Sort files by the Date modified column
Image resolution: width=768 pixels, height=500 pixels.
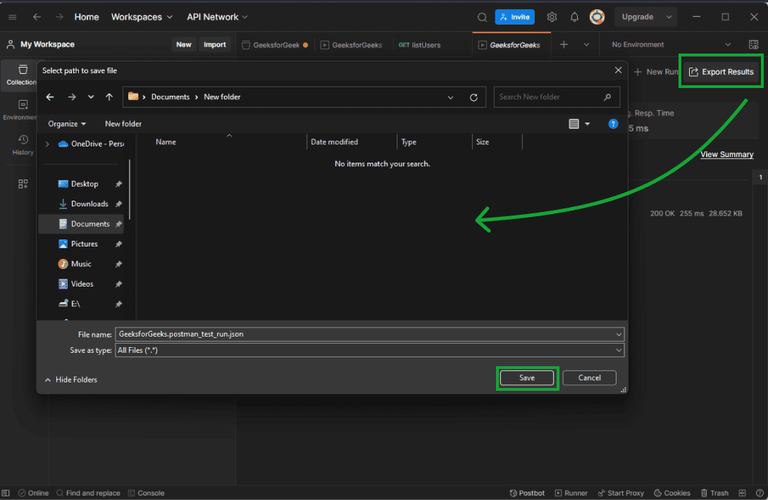coord(335,142)
